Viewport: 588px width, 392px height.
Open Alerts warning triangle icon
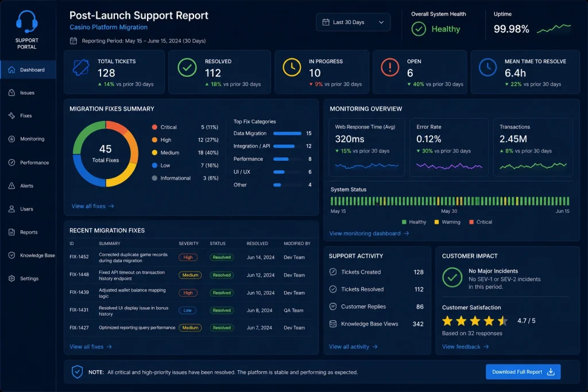click(x=11, y=186)
